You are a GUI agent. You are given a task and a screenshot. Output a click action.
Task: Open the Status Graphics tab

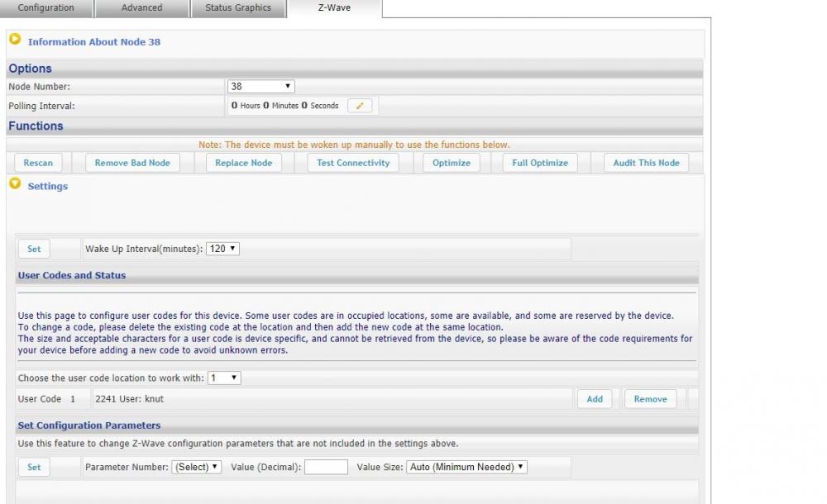(237, 8)
